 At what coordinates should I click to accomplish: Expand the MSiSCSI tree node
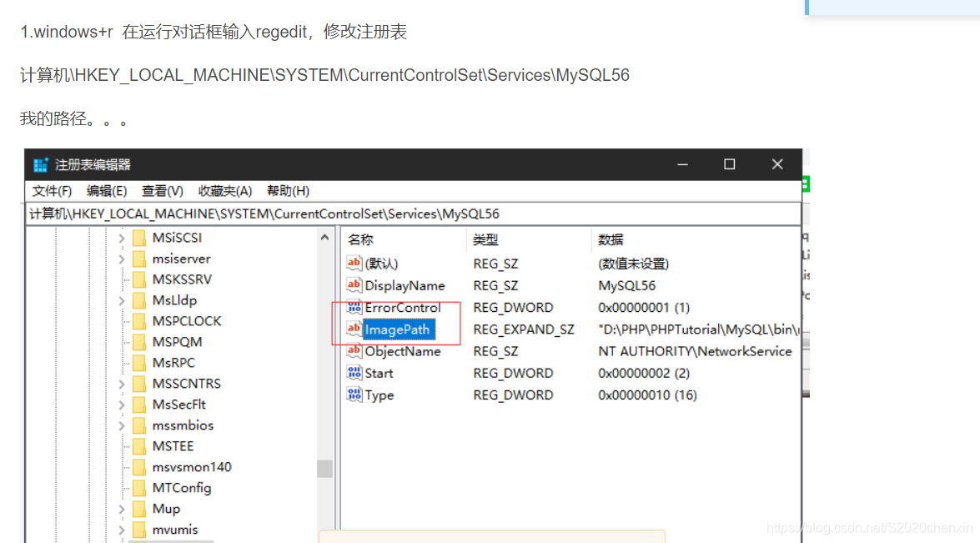pyautogui.click(x=122, y=238)
